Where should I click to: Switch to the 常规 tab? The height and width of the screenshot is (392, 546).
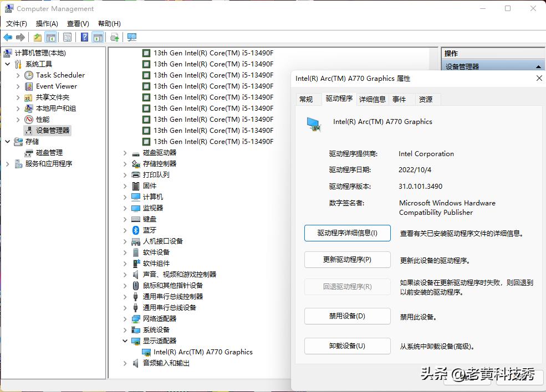(x=306, y=100)
